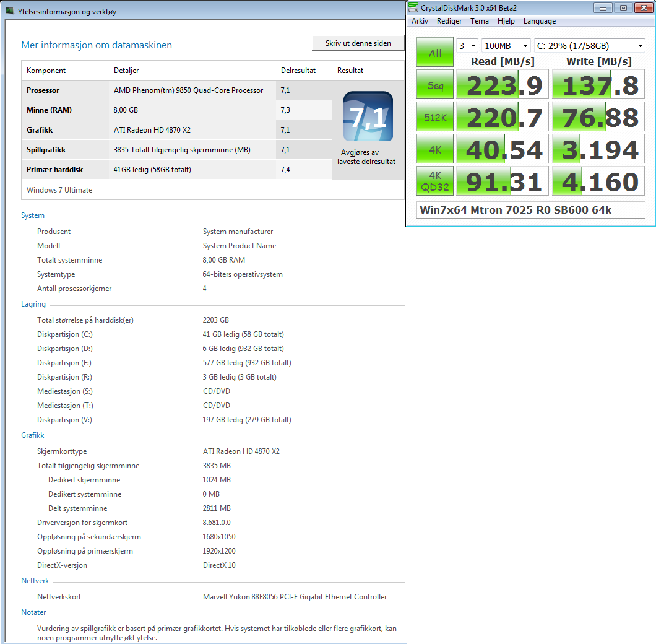Click the Primær harddisk subscore 7,4
The width and height of the screenshot is (656, 644).
tap(285, 170)
